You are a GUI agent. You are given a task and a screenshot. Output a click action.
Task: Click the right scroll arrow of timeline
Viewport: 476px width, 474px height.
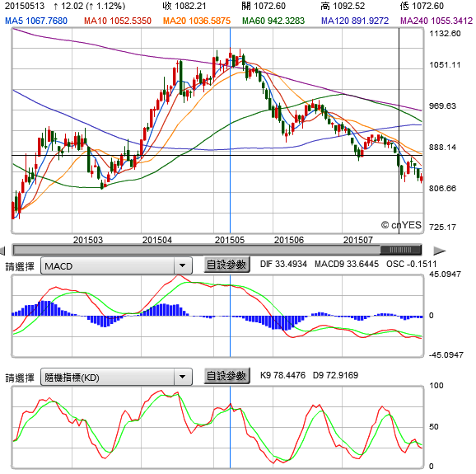coord(439,251)
